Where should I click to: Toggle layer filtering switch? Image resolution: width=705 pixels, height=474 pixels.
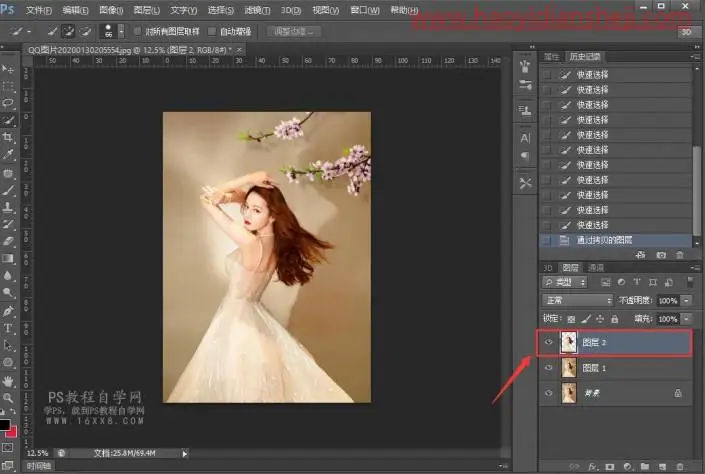pos(690,282)
